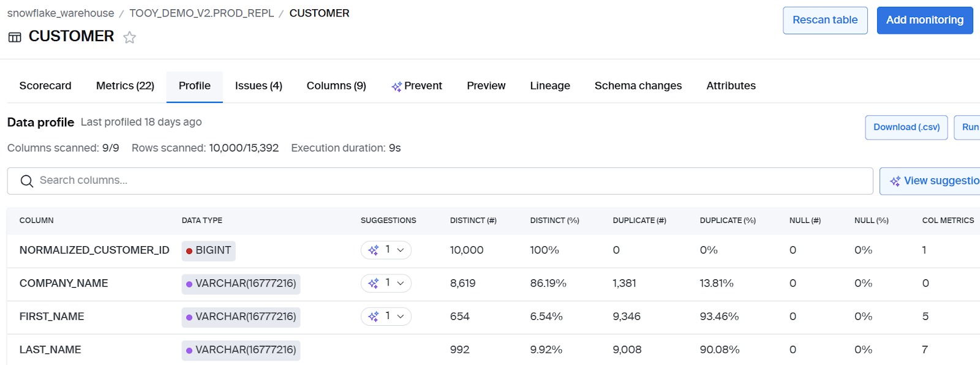Click sparkle icon in FIRST_NAME suggestions

pos(373,316)
